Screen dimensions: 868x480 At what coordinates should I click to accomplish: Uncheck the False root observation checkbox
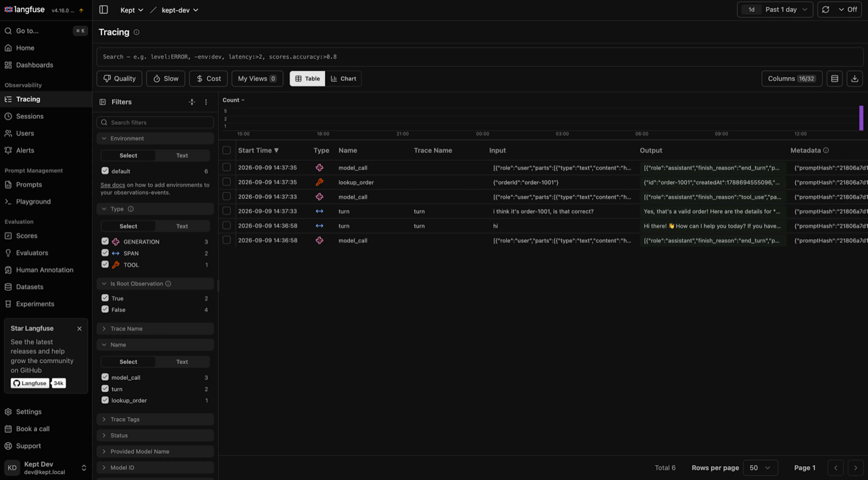pyautogui.click(x=105, y=309)
